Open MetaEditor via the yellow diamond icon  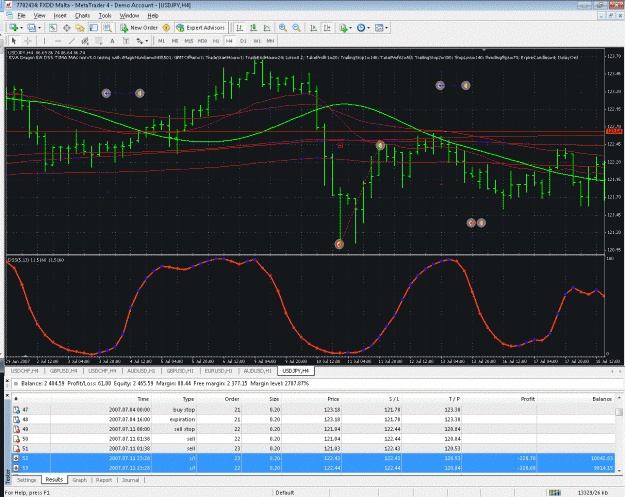click(166, 28)
